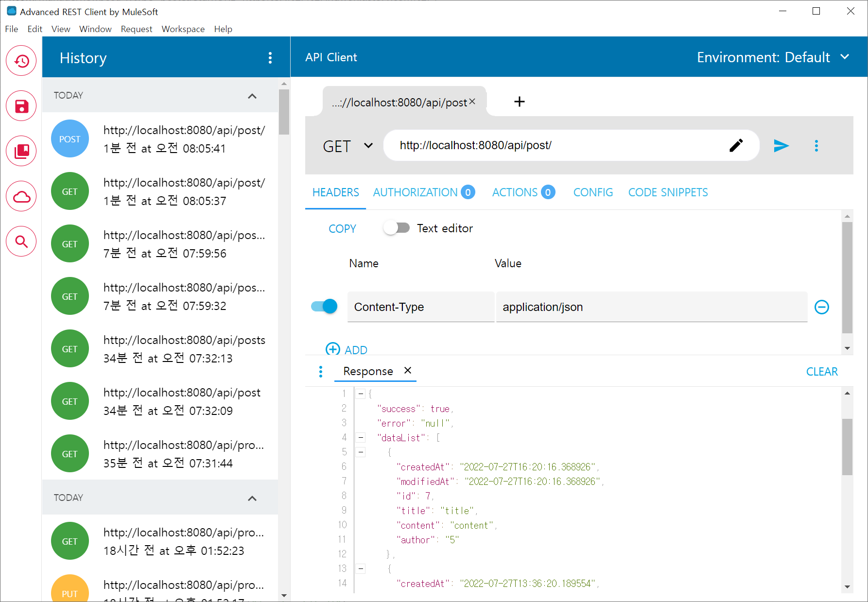Click the headers panel scrollbar thumb
The image size is (868, 602).
click(847, 277)
